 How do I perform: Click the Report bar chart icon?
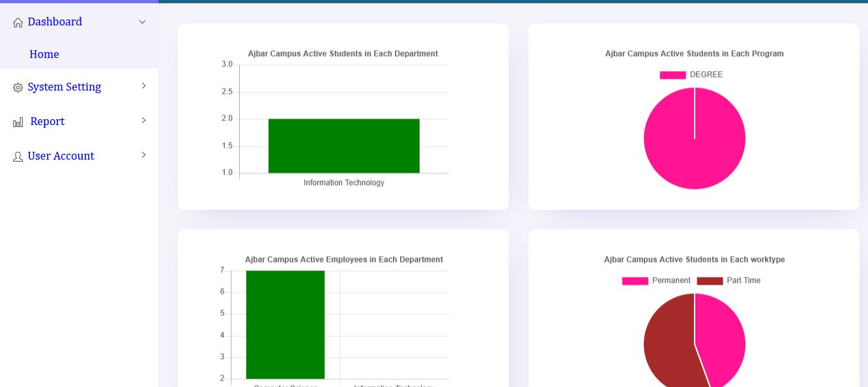(x=18, y=122)
